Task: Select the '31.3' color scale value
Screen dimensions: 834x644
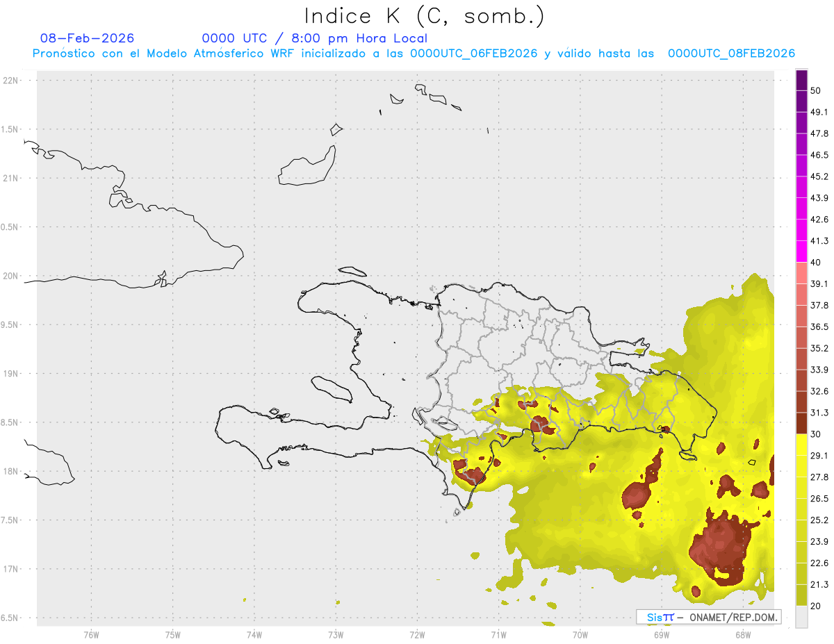Action: coord(819,413)
